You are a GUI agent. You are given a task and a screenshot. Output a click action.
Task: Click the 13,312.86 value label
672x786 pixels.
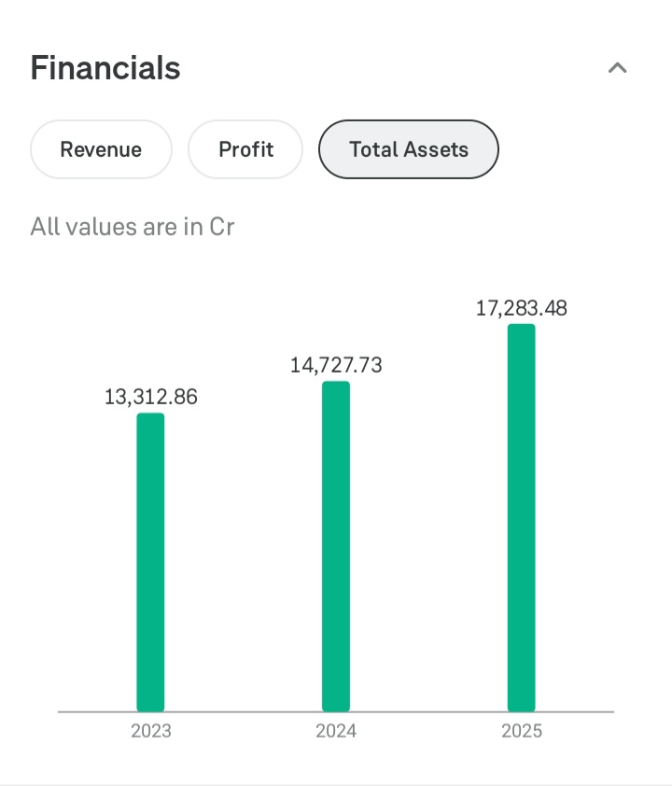coord(151,397)
